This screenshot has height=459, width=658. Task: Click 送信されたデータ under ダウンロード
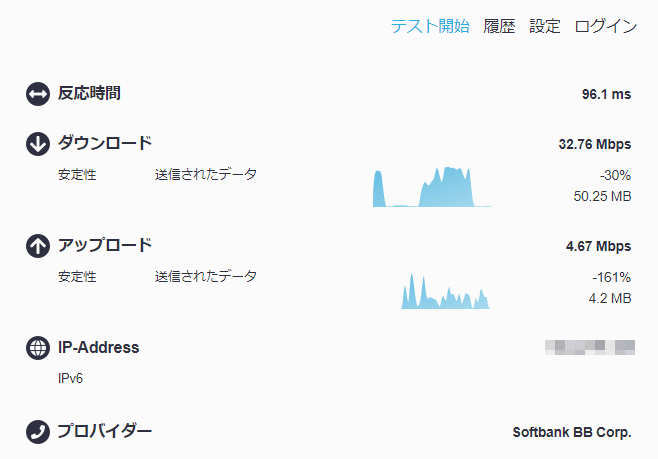point(206,175)
